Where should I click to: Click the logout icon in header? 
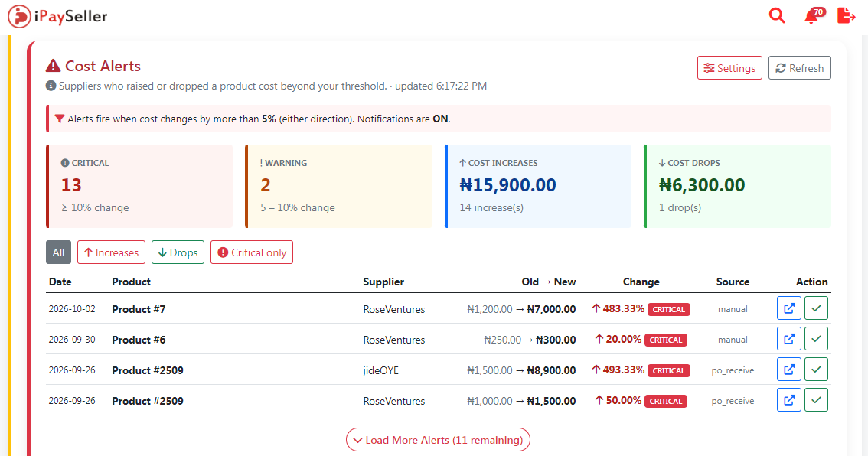pos(846,15)
